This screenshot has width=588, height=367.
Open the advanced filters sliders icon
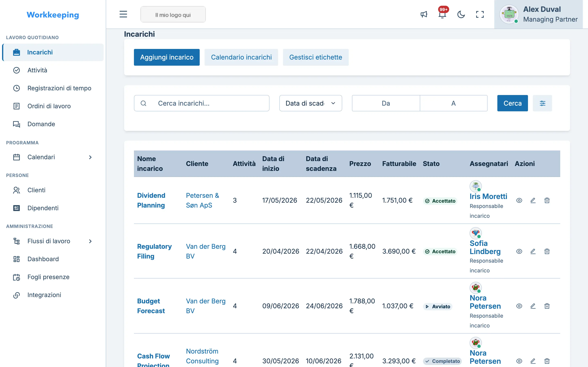coord(542,103)
